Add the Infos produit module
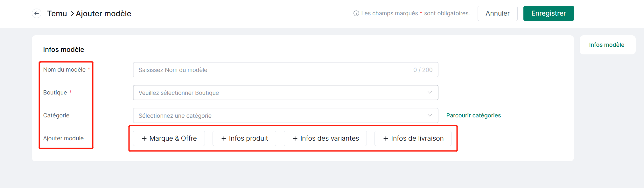The height and width of the screenshot is (188, 644). click(244, 138)
